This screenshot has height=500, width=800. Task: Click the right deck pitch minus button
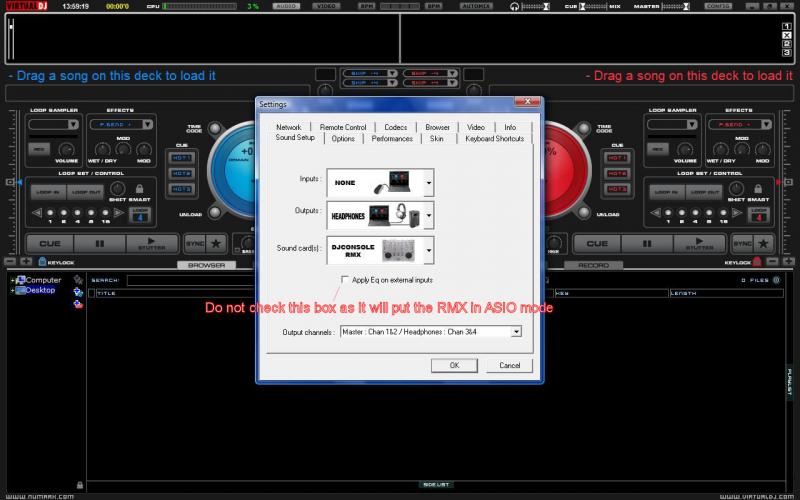point(773,262)
